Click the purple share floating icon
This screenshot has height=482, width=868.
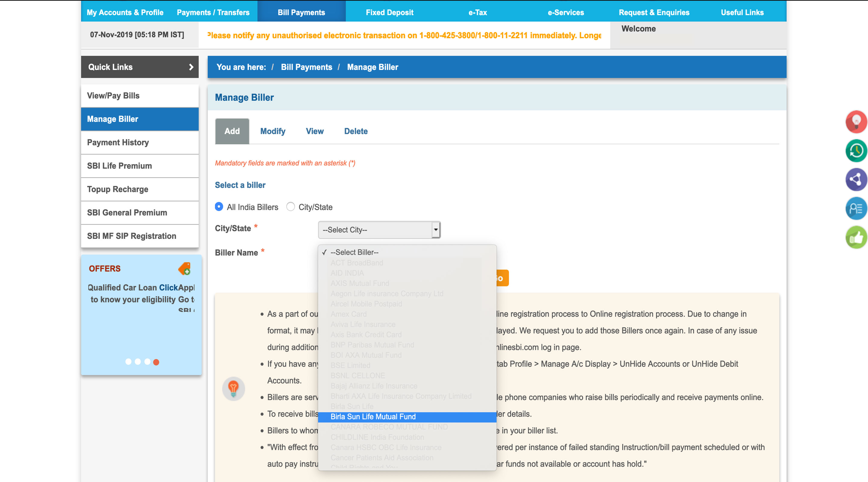tap(856, 179)
